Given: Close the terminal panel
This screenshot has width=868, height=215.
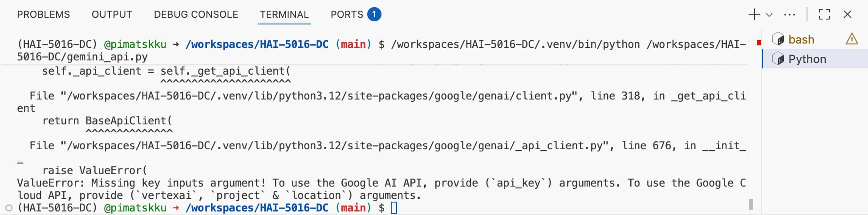Looking at the screenshot, I should click(848, 15).
